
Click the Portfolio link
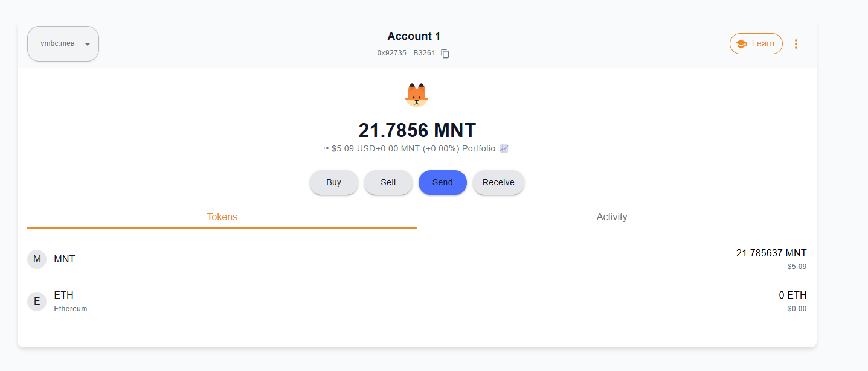(479, 148)
